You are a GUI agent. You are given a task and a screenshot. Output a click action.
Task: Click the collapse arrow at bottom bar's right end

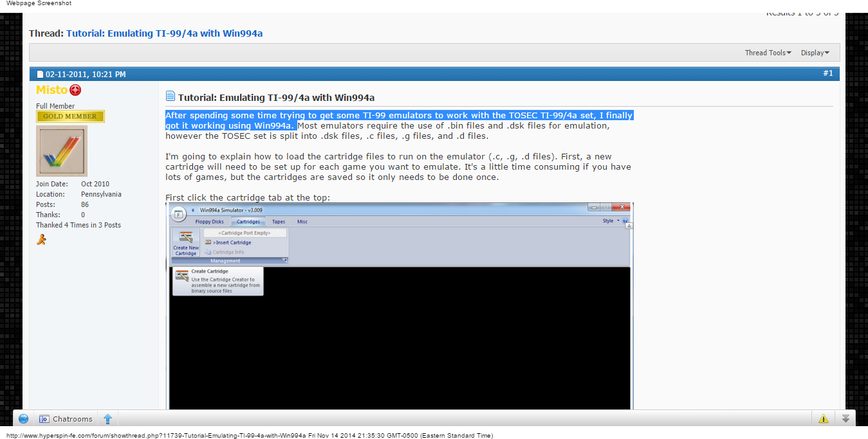click(x=845, y=419)
